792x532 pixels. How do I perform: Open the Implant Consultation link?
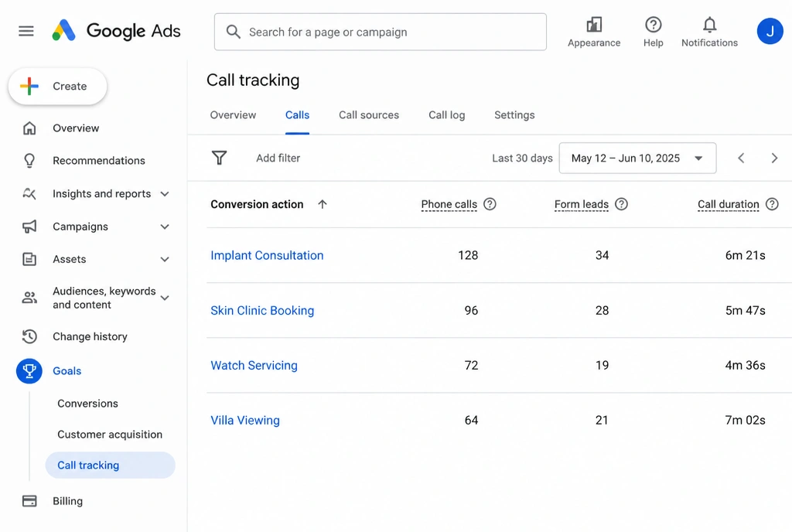(x=267, y=255)
